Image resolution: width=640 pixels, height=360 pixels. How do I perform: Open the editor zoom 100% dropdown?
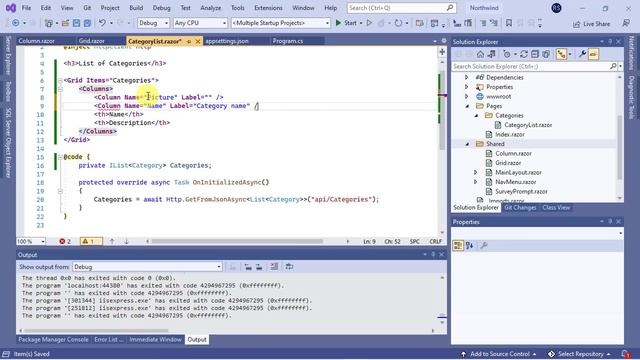click(31, 241)
